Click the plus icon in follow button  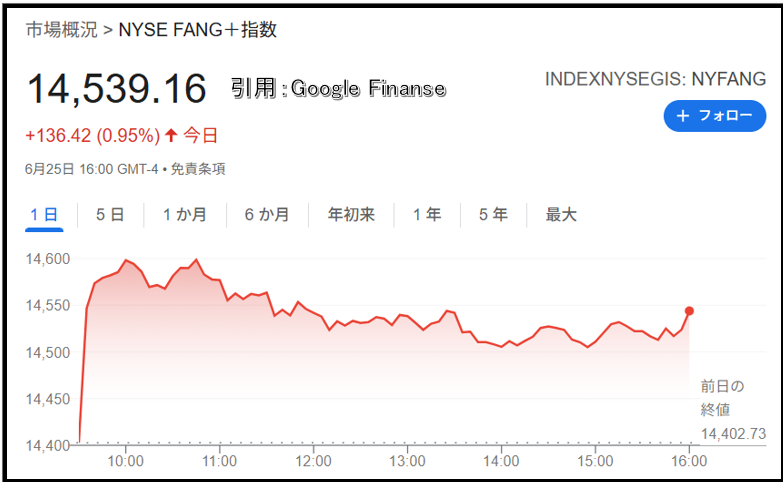point(683,116)
